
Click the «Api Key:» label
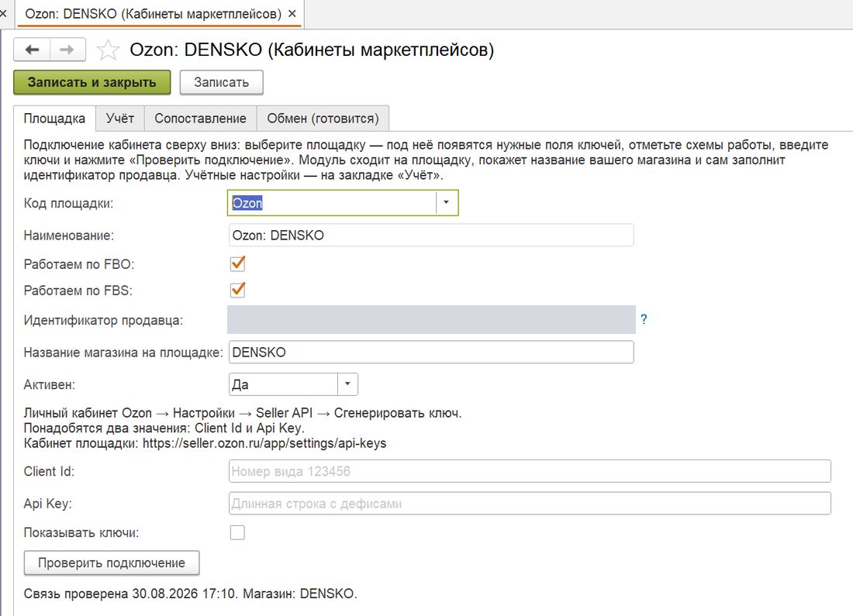tap(48, 504)
